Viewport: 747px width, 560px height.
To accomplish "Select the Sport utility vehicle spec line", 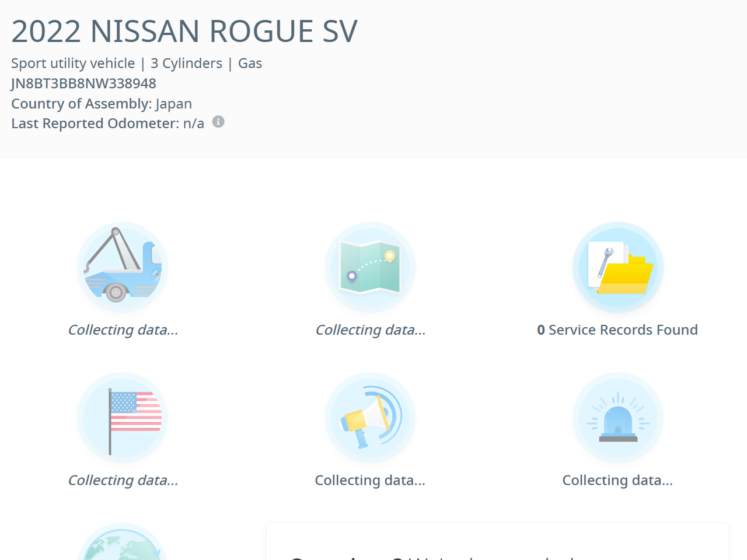I will point(136,63).
